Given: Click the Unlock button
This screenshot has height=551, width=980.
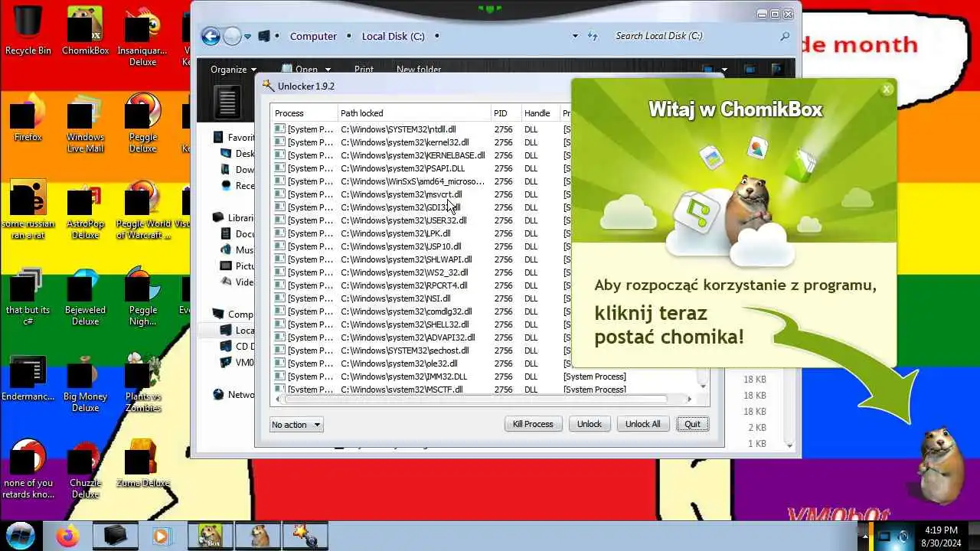Looking at the screenshot, I should 590,424.
